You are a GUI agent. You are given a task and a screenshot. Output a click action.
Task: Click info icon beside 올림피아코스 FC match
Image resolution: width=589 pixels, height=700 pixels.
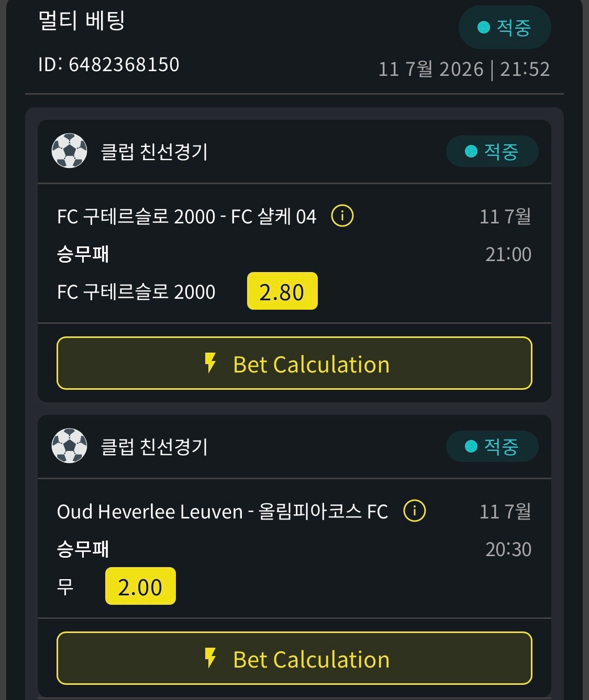pos(415,511)
